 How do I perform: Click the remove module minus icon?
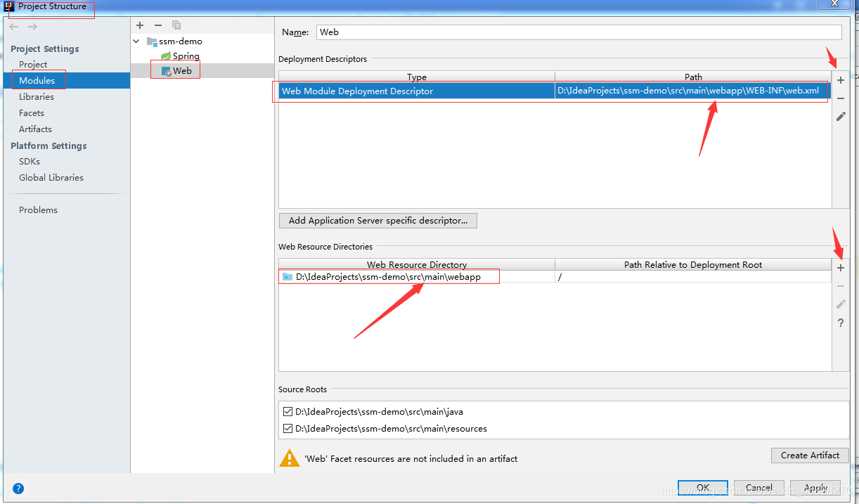[x=157, y=25]
